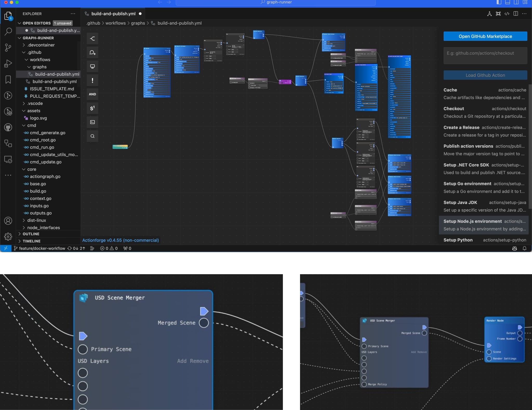This screenshot has width=532, height=410.
Task: Select the build-and-publish.yml editor tab
Action: [113, 14]
